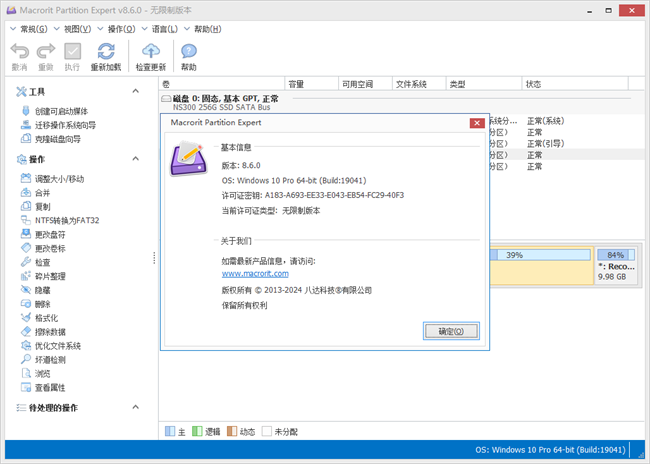650x464 pixels.
Task: Collapse the Pending Operations (待处理的操作) section
Action: 136,407
